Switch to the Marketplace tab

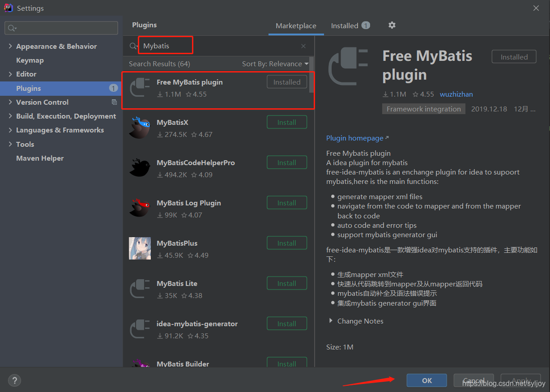296,26
